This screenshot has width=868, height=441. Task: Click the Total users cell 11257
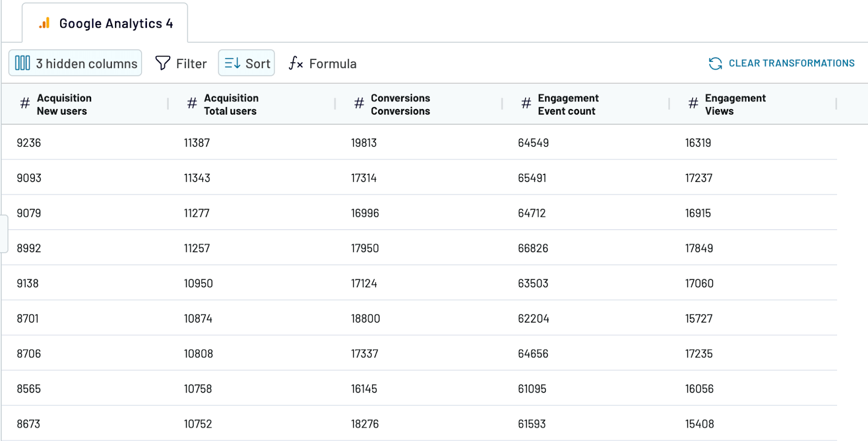point(197,249)
